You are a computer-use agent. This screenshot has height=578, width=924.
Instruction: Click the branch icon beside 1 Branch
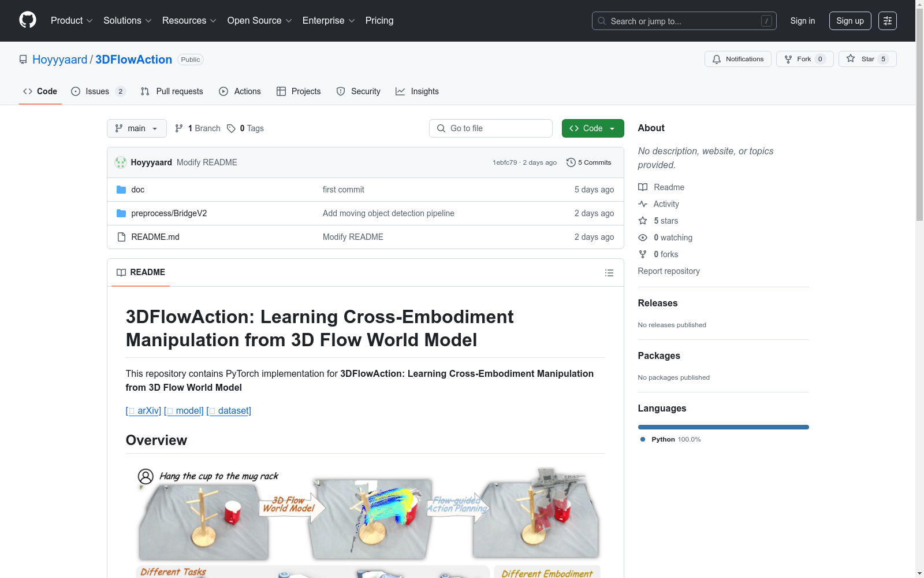coord(179,128)
